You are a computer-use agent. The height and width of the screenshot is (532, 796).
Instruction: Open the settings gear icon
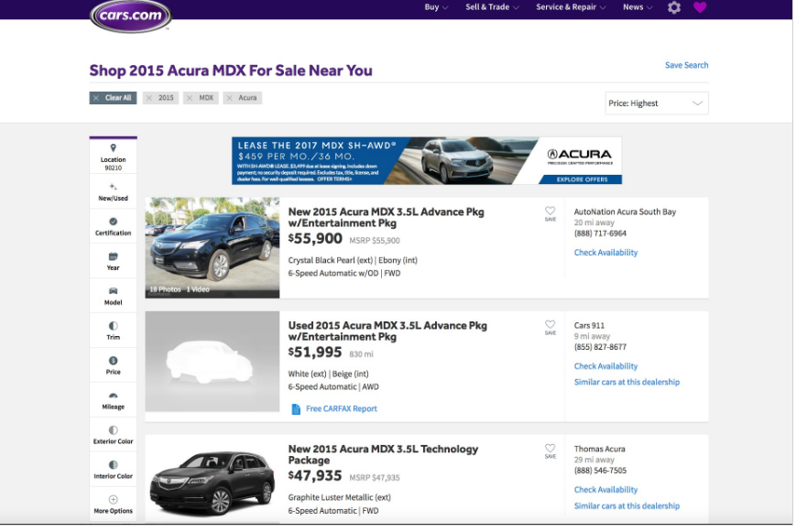[673, 7]
